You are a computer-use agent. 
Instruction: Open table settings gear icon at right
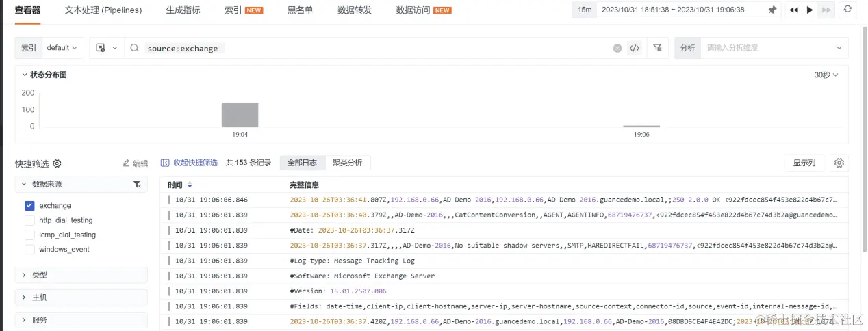[x=839, y=163]
